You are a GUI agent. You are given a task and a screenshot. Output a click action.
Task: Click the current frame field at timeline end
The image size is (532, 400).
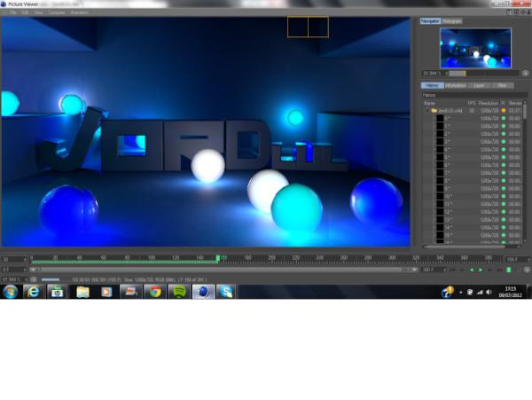coord(516,260)
